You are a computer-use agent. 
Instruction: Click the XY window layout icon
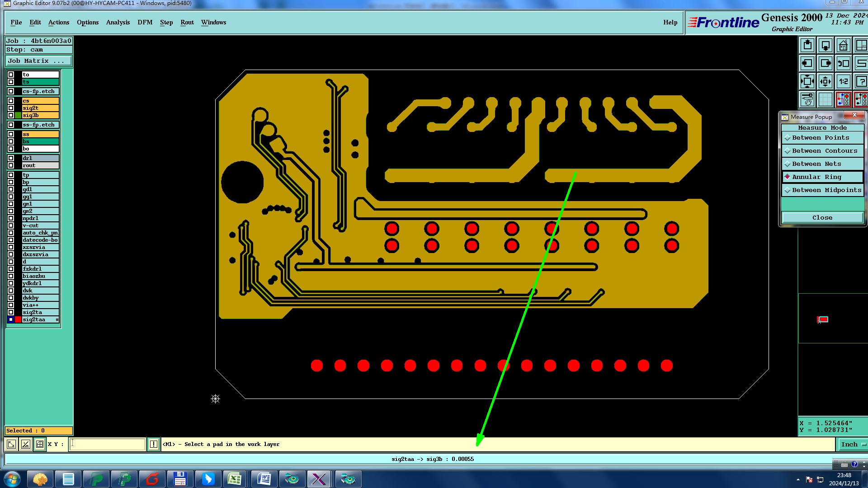(861, 45)
